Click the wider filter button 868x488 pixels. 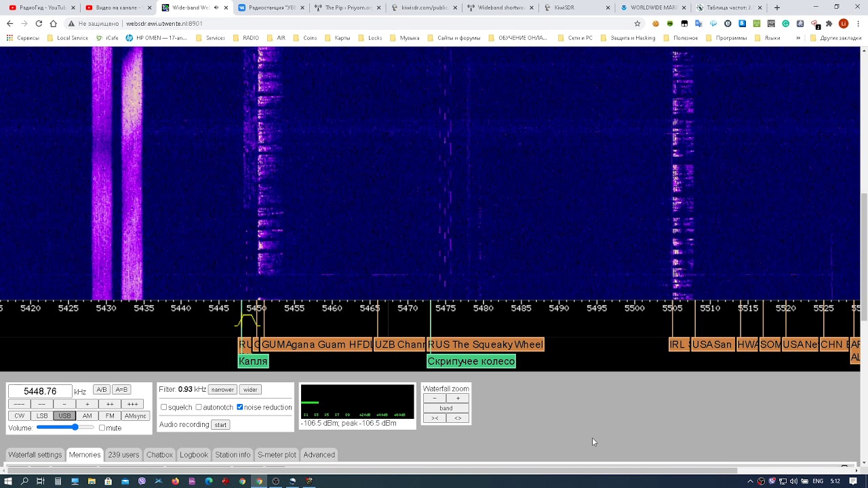click(250, 390)
